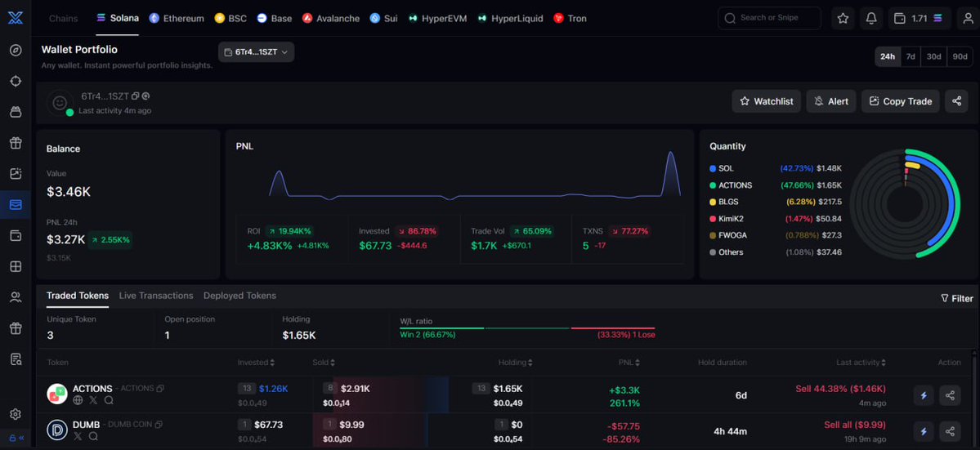Click the BLGS quantity legend entry

(776, 203)
